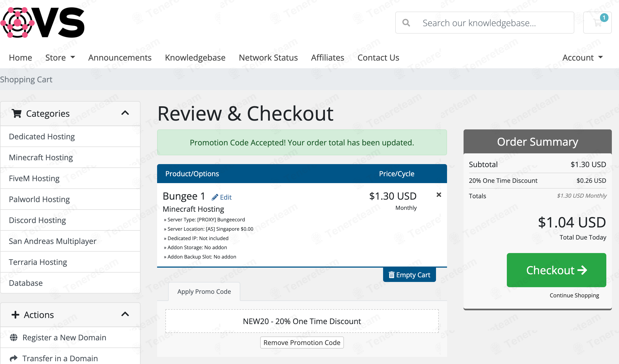Collapse the Categories panel chevron
The image size is (619, 364).
pos(125,113)
